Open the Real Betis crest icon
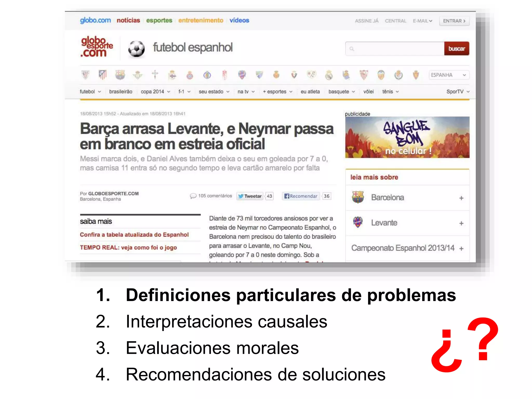 coord(137,75)
